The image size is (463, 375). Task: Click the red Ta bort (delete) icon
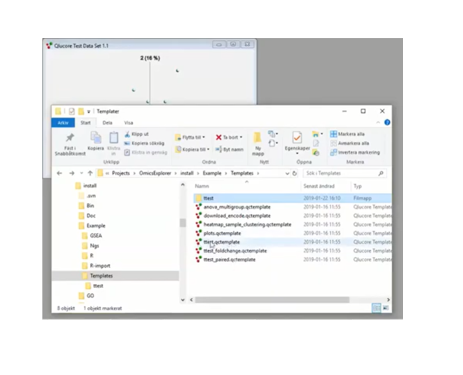click(x=219, y=137)
